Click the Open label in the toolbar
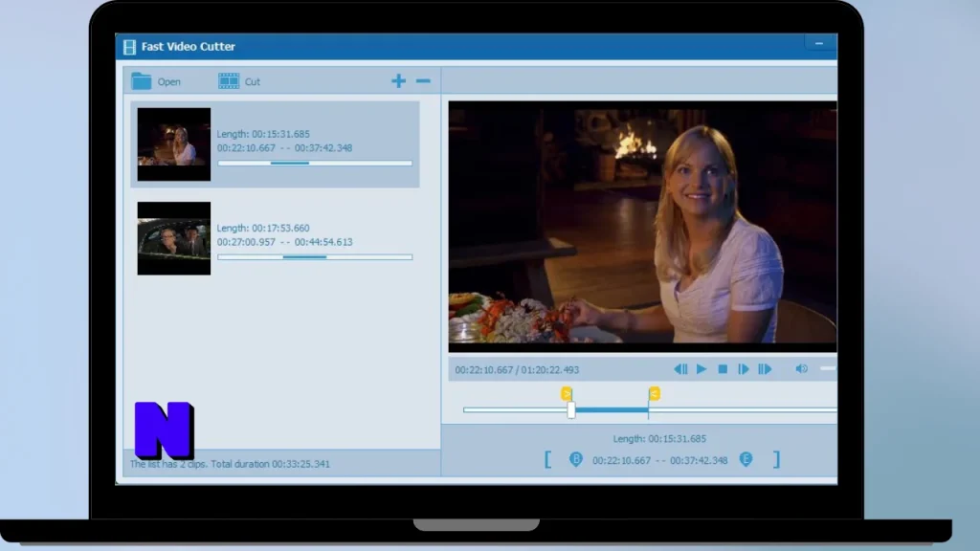This screenshot has width=980, height=551. (168, 82)
